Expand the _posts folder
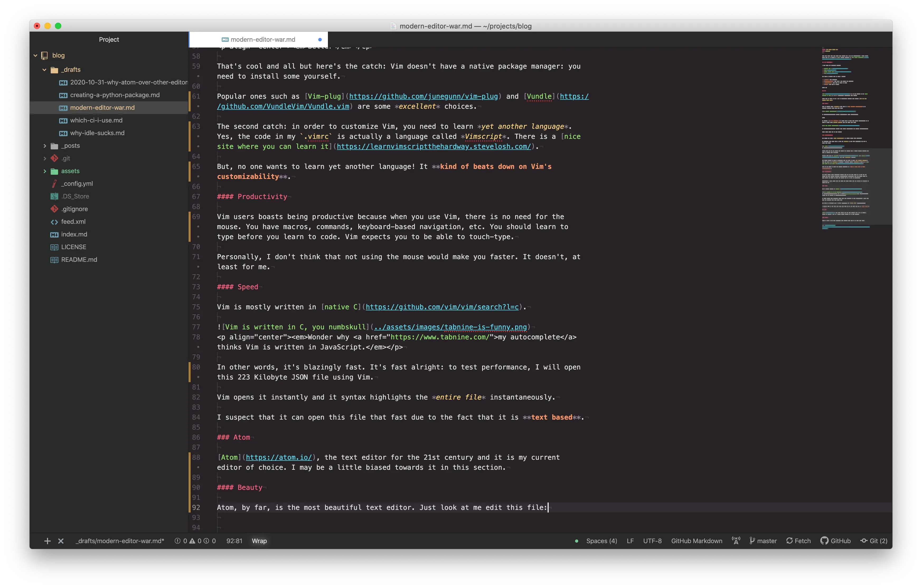The image size is (922, 588). point(45,145)
